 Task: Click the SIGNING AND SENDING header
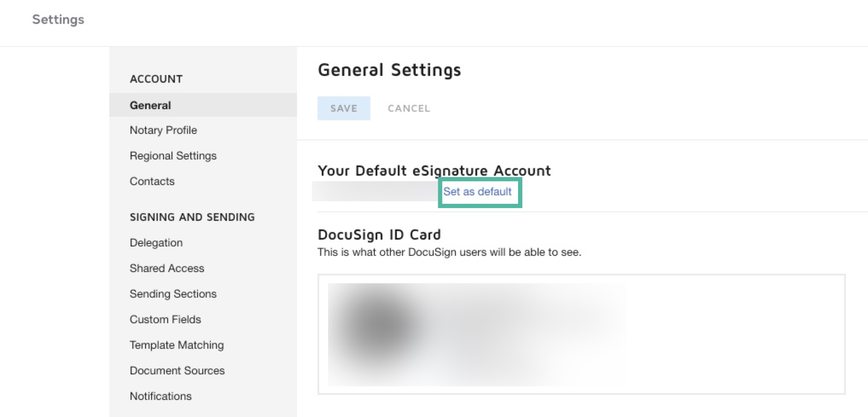pyautogui.click(x=192, y=217)
